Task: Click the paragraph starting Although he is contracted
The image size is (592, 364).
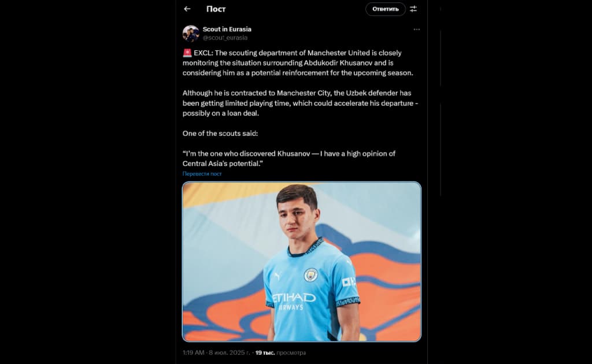Action: tap(300, 103)
